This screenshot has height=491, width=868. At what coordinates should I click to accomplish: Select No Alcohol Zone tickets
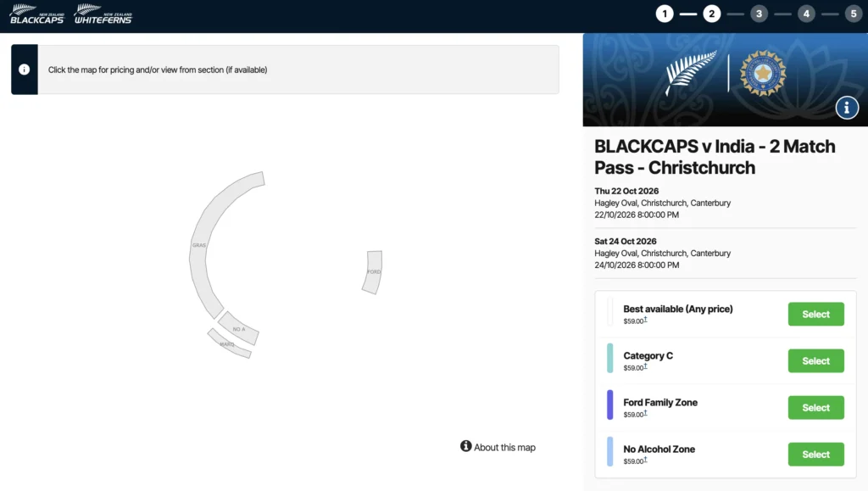point(816,454)
